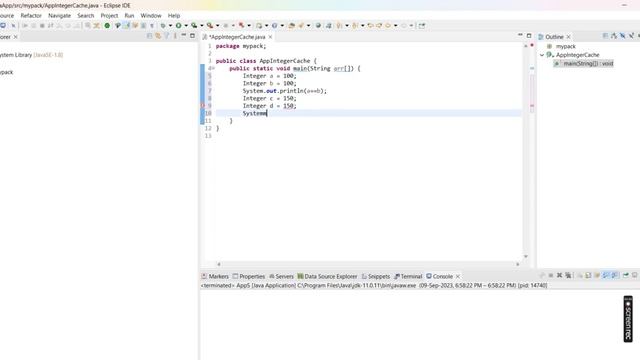Click the 'Integer a = 100;' code line
Image resolution: width=640 pixels, height=360 pixels.
pyautogui.click(x=269, y=76)
